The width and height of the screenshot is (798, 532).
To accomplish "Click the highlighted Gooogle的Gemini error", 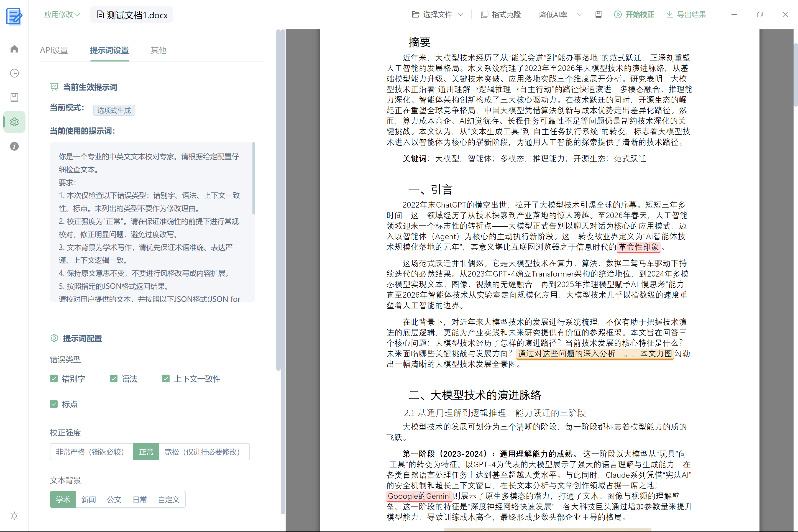I will click(419, 496).
